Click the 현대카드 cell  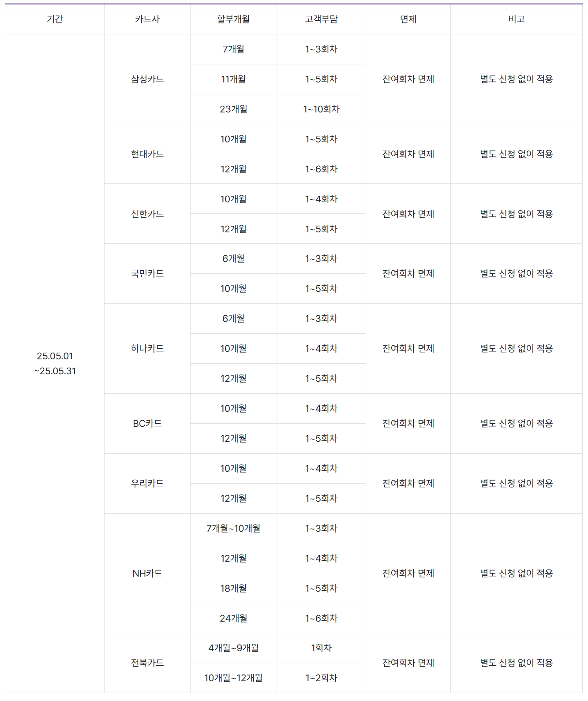147,154
